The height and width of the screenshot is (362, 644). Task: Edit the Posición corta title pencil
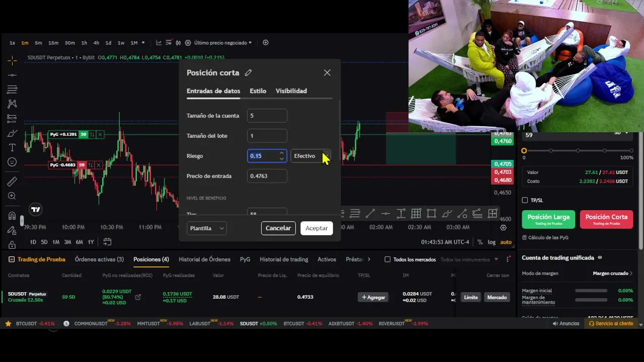pos(248,73)
